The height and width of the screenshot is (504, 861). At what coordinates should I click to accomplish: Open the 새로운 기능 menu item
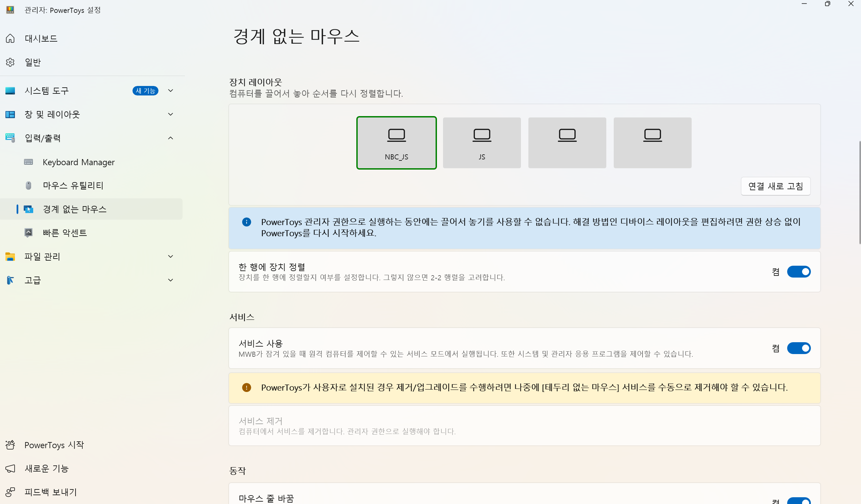46,468
